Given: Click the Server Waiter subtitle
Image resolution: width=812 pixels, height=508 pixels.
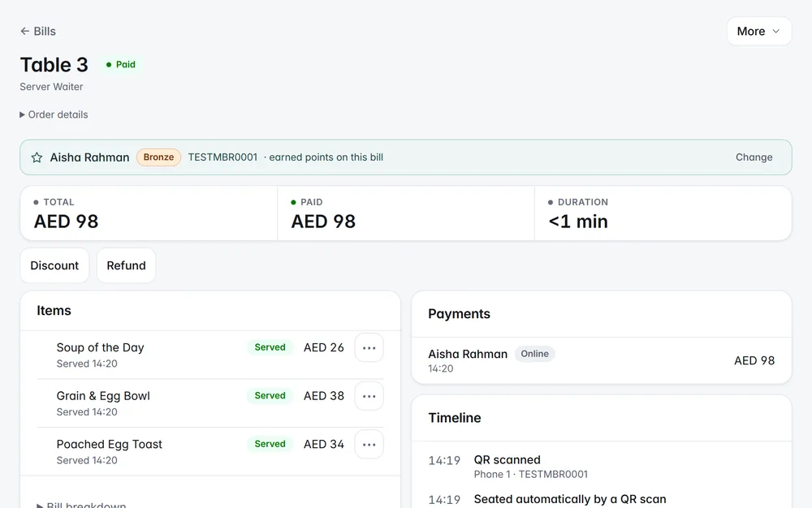Looking at the screenshot, I should [51, 86].
